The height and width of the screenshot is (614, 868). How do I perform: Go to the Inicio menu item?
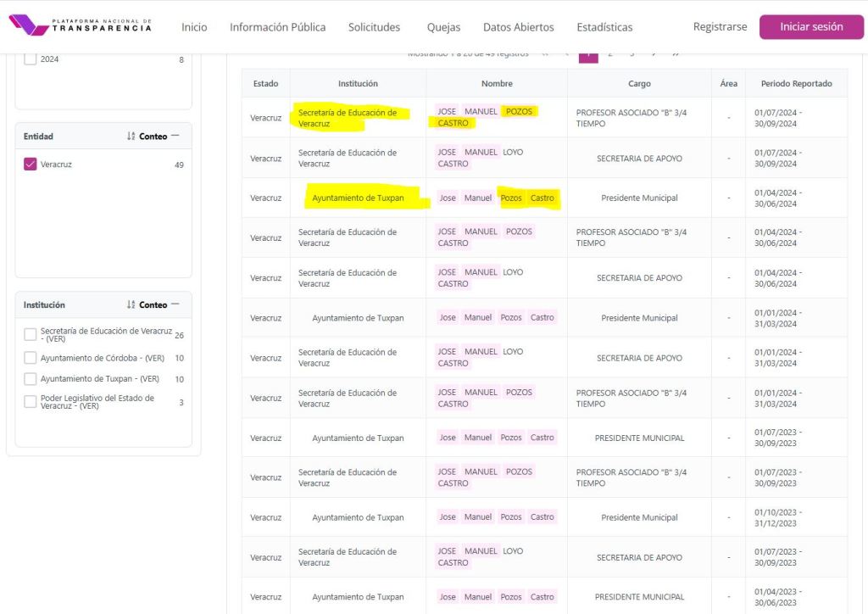[194, 27]
